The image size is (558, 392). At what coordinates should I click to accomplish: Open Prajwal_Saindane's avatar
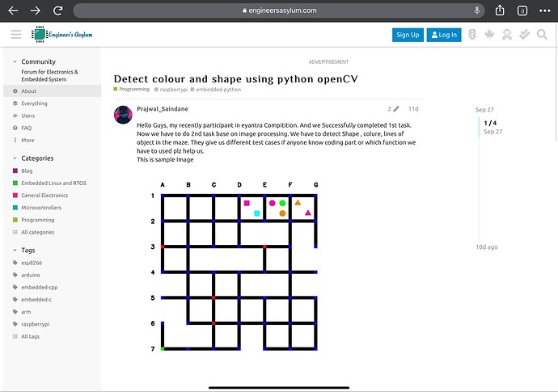click(123, 115)
